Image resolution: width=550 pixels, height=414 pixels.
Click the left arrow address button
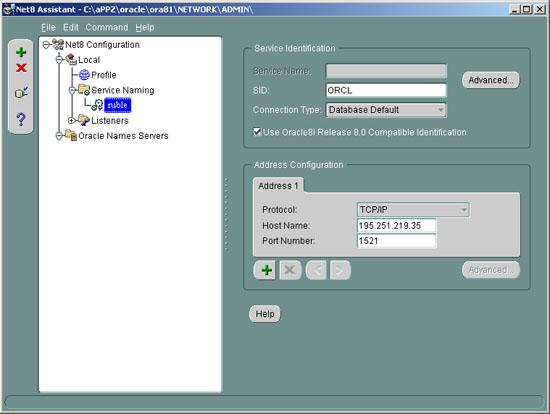tap(316, 270)
